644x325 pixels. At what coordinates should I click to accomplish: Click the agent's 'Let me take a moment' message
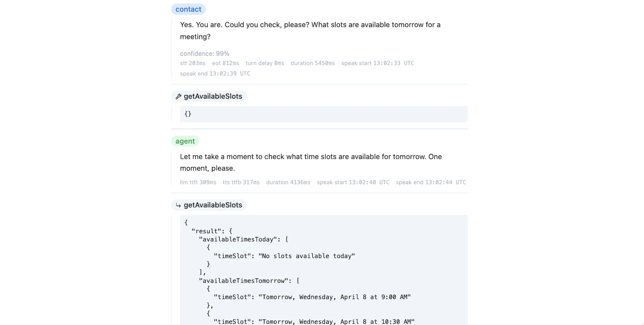click(x=311, y=162)
